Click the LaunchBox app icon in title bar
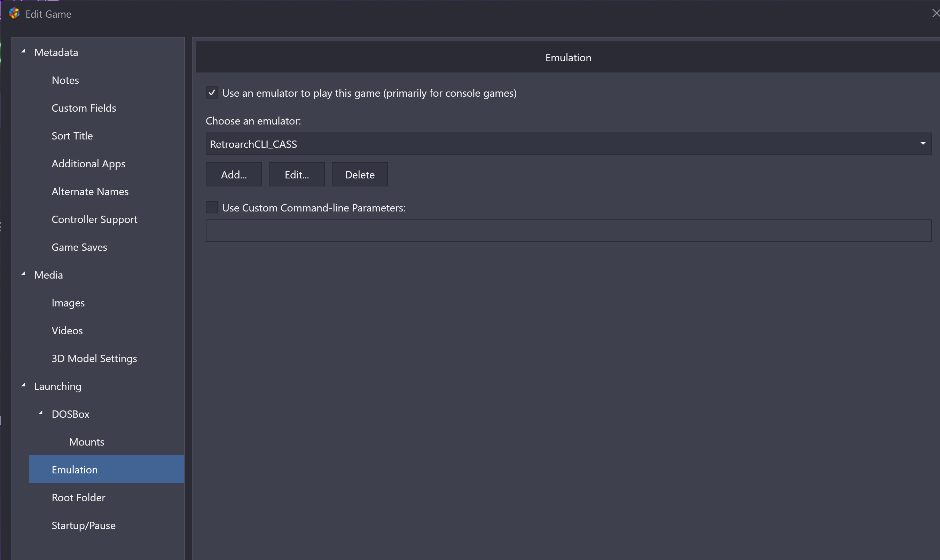Image resolution: width=940 pixels, height=560 pixels. point(14,14)
